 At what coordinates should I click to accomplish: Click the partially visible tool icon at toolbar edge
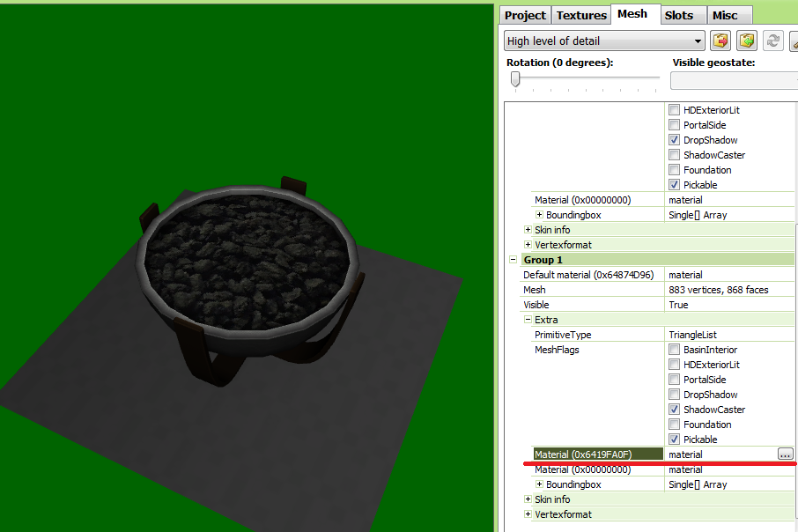point(794,41)
